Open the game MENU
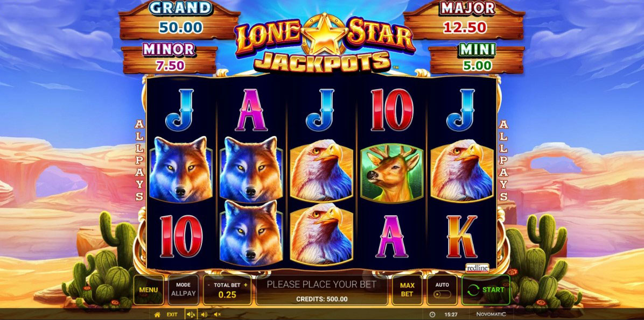 pos(148,290)
